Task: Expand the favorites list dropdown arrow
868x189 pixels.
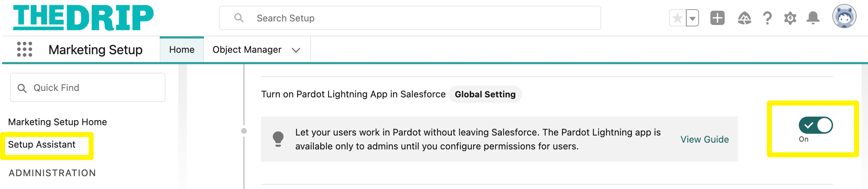Action: pyautogui.click(x=692, y=18)
